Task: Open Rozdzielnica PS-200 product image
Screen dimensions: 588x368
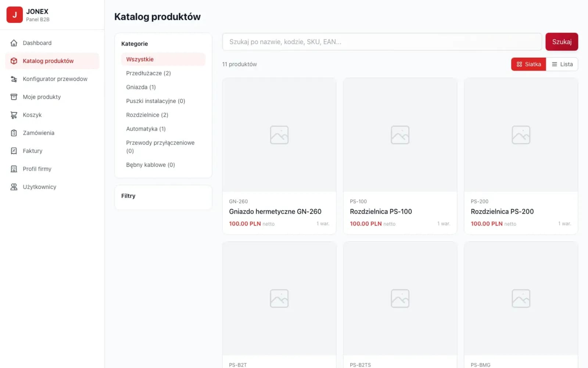Action: [521, 135]
